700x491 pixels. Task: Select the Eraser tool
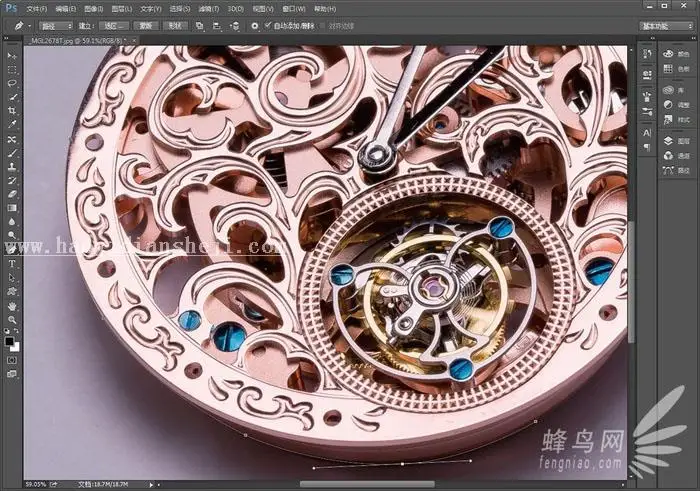pos(12,194)
